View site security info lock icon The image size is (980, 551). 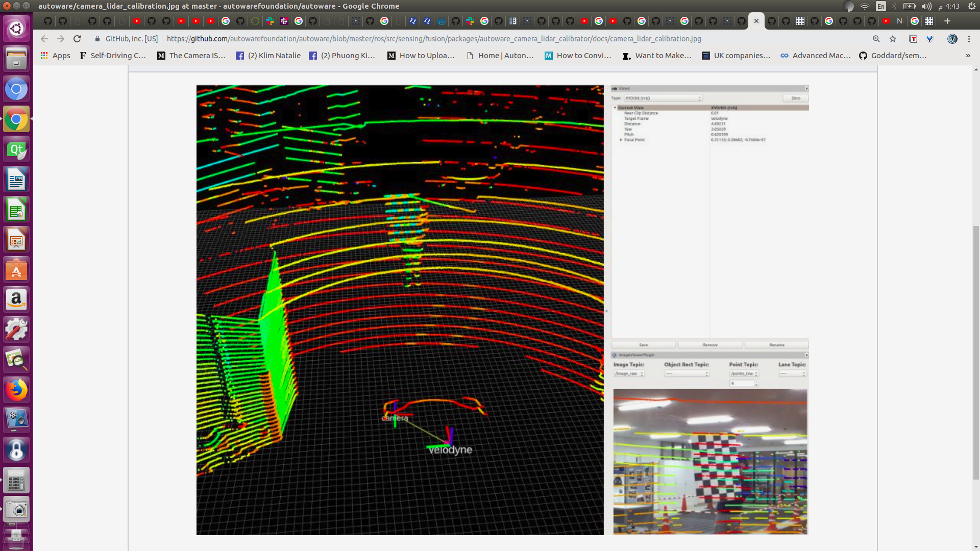click(97, 39)
